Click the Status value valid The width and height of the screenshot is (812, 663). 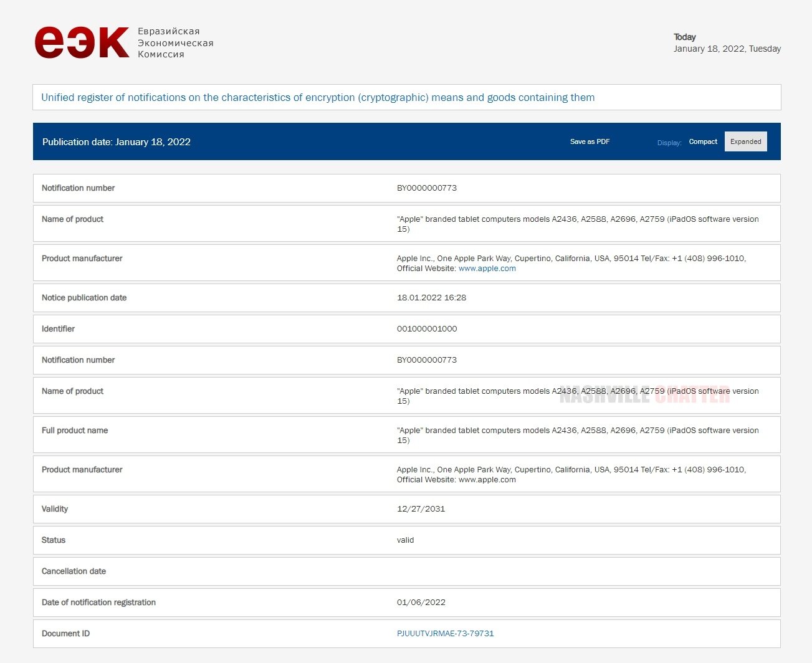[x=405, y=540]
